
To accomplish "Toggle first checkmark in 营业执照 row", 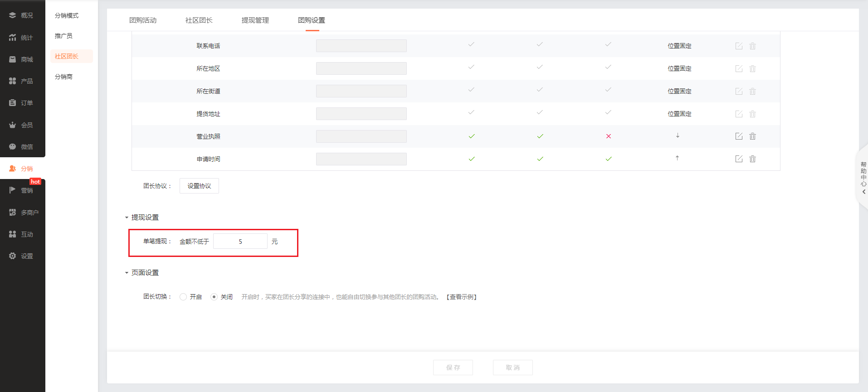I will tap(472, 136).
